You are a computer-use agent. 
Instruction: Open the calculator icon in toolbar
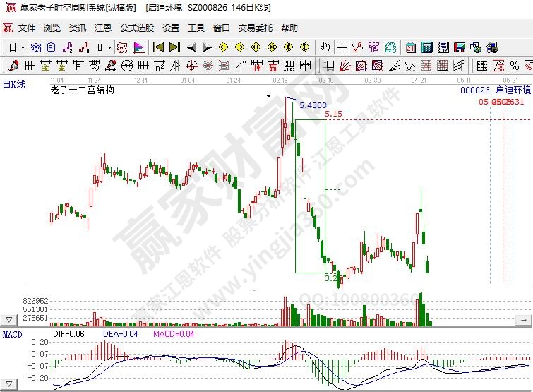coord(426,47)
